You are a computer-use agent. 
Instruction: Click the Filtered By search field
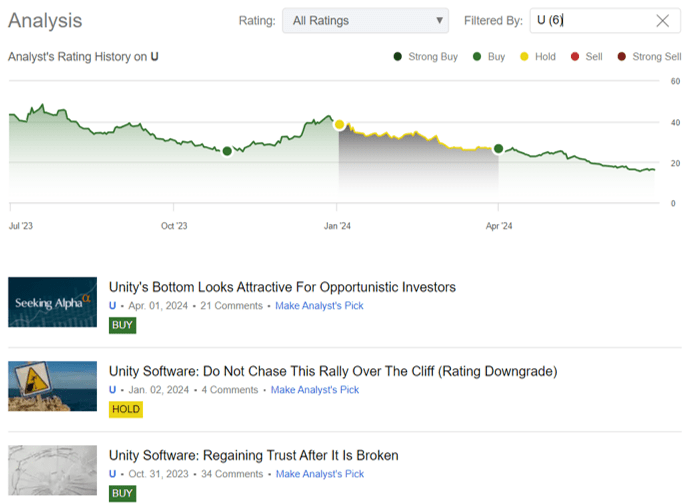pos(592,21)
